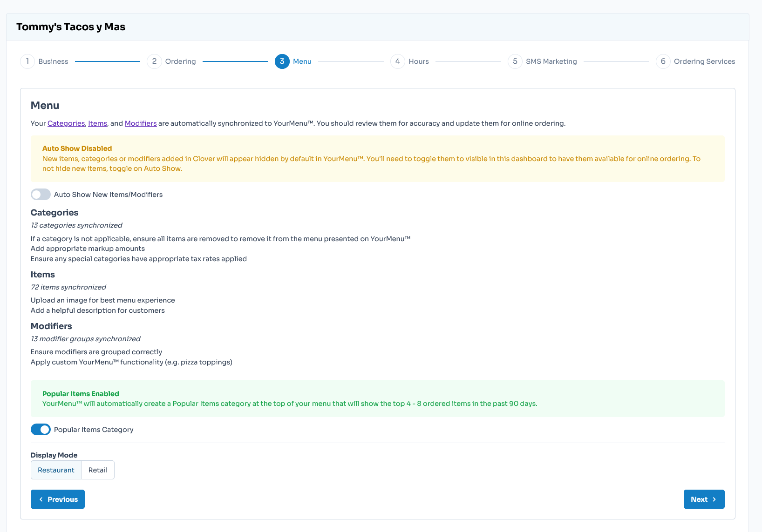Turn off Popular Items Category toggle
The height and width of the screenshot is (532, 762).
coord(41,430)
